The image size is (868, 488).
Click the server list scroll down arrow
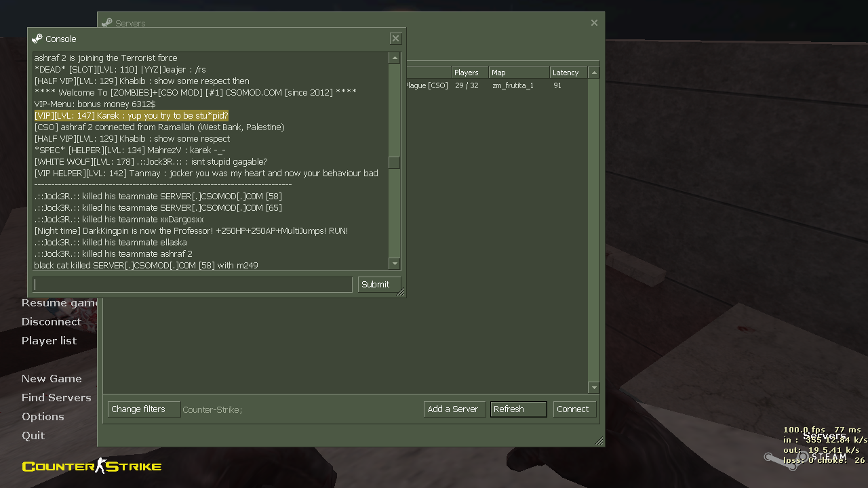[x=594, y=388]
